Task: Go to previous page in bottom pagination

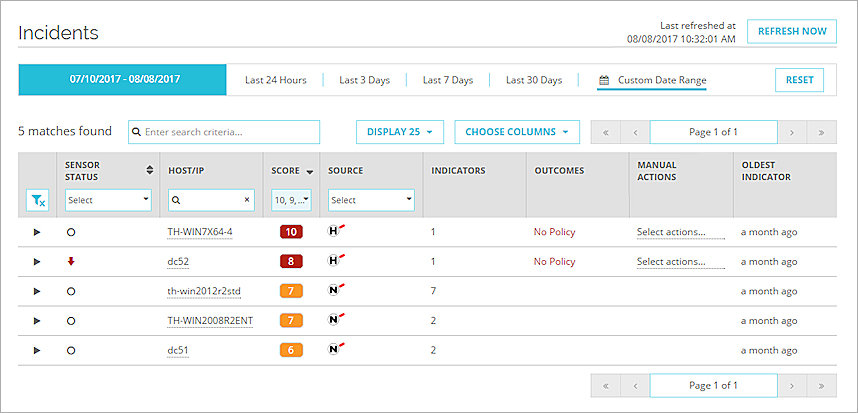Action: tap(635, 386)
